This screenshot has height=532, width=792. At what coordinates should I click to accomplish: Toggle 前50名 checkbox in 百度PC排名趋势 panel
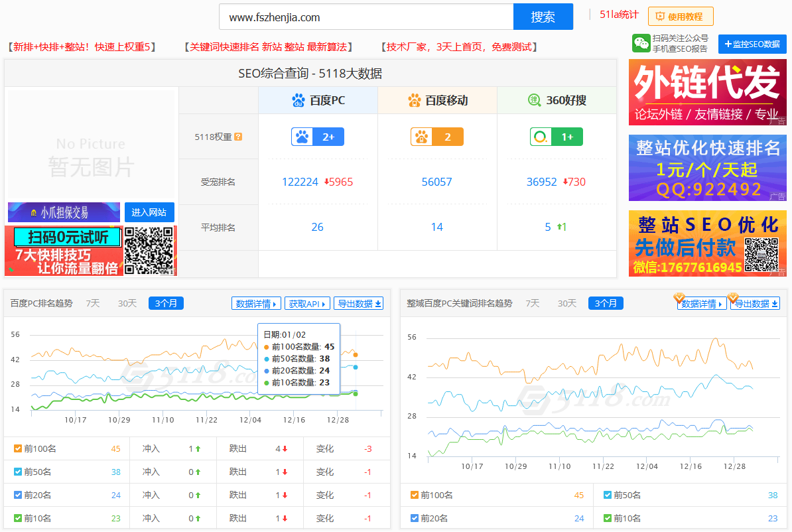18,472
